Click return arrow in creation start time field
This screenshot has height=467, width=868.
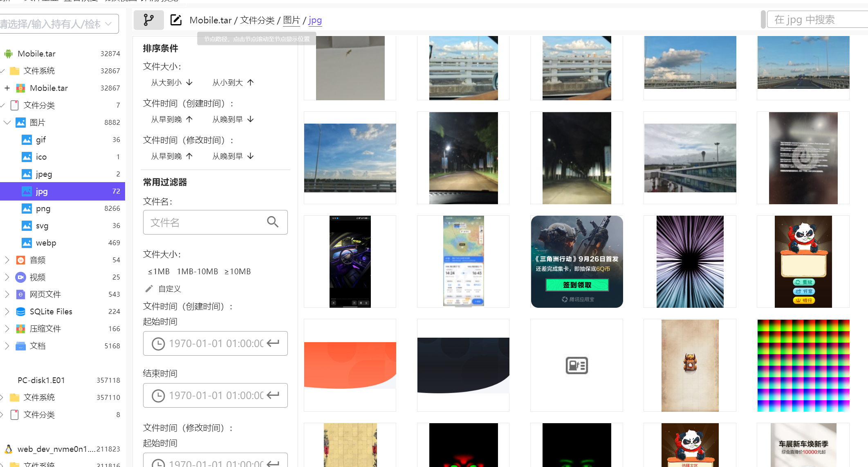[x=273, y=343]
